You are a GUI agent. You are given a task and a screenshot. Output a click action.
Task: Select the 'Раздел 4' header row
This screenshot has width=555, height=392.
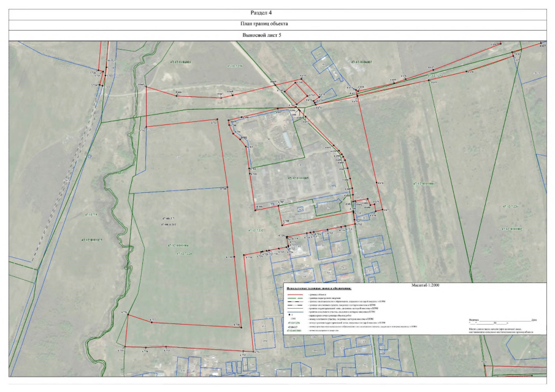277,13
